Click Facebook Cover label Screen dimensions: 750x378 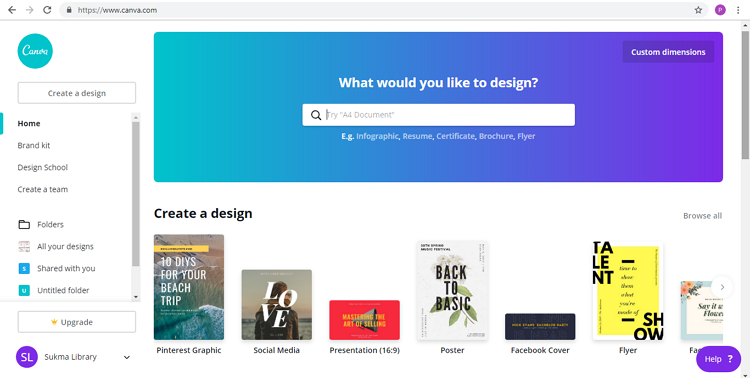[540, 350]
